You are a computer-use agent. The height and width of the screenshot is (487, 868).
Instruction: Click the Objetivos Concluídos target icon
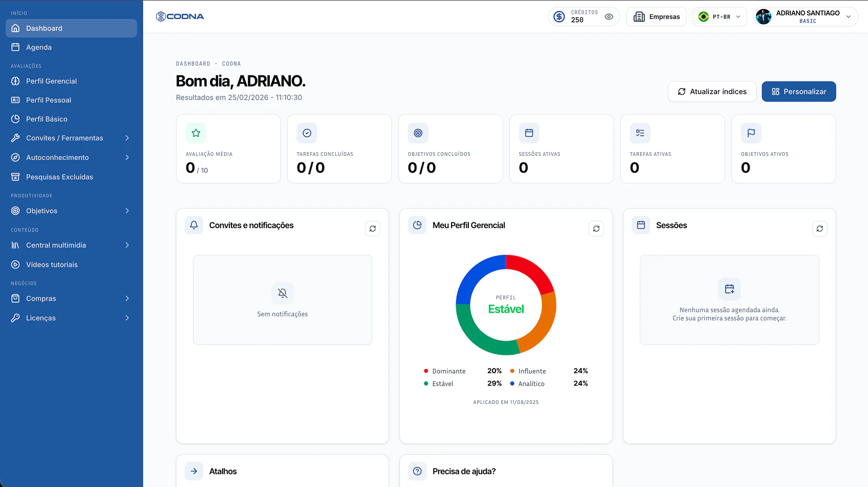[418, 133]
